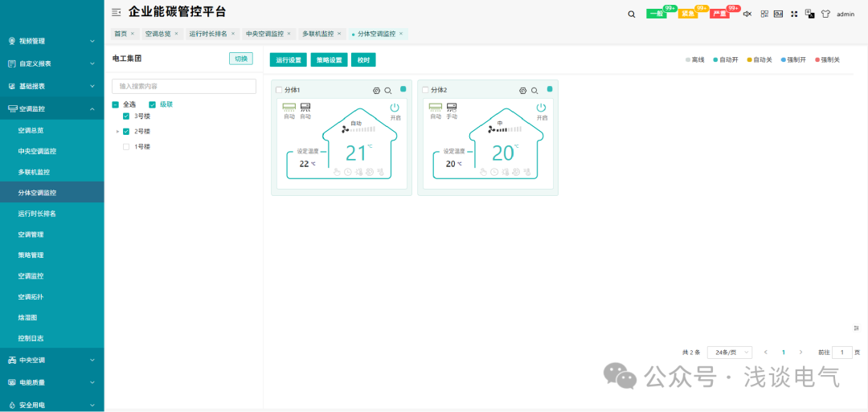Collapse the 空调监控 sidebar menu
Viewport: 868px width, 412px height.
click(x=52, y=109)
